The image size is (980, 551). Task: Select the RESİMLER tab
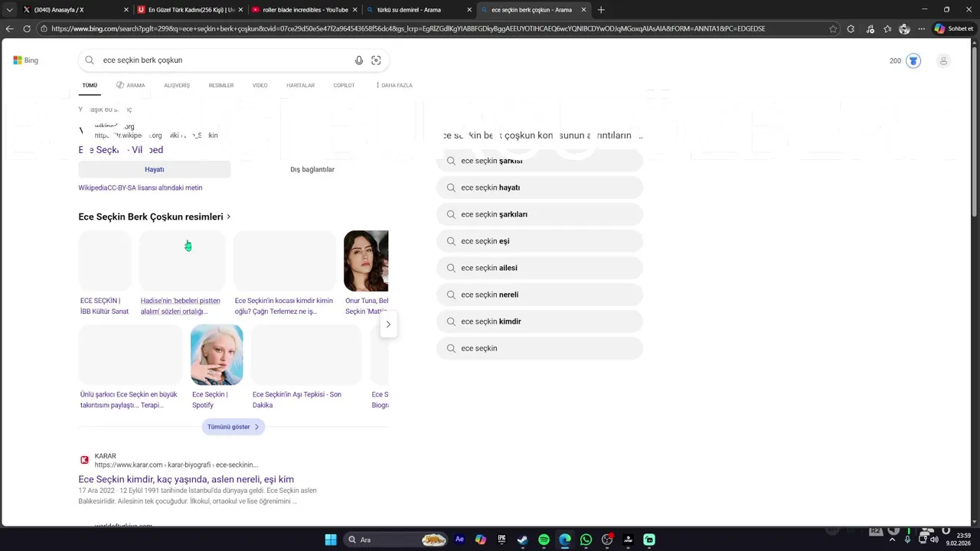(x=221, y=86)
